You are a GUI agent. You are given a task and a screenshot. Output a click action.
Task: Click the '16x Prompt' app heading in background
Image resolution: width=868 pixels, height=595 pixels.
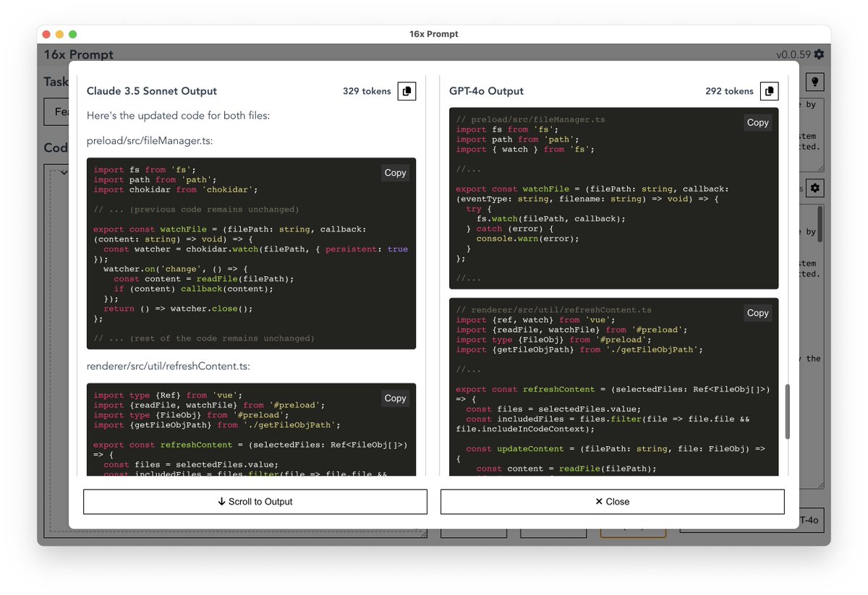(x=79, y=54)
